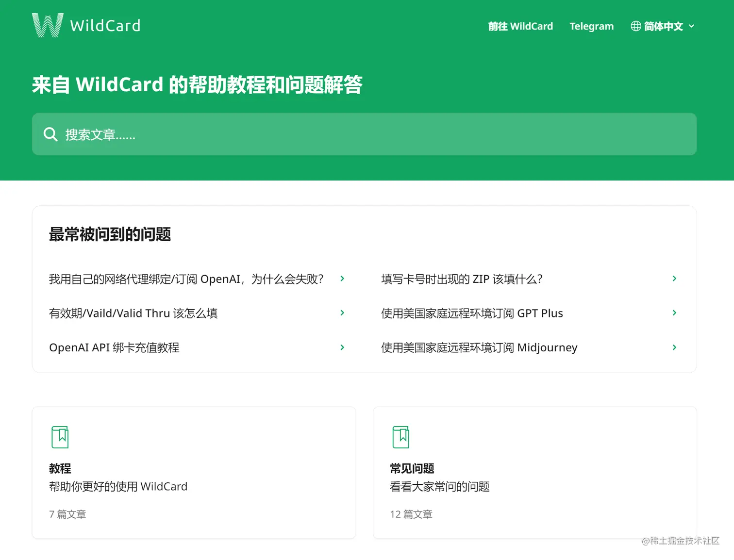Screen dimensions: 734x560
Task: Click the language dropdown chevron arrow
Action: [691, 26]
